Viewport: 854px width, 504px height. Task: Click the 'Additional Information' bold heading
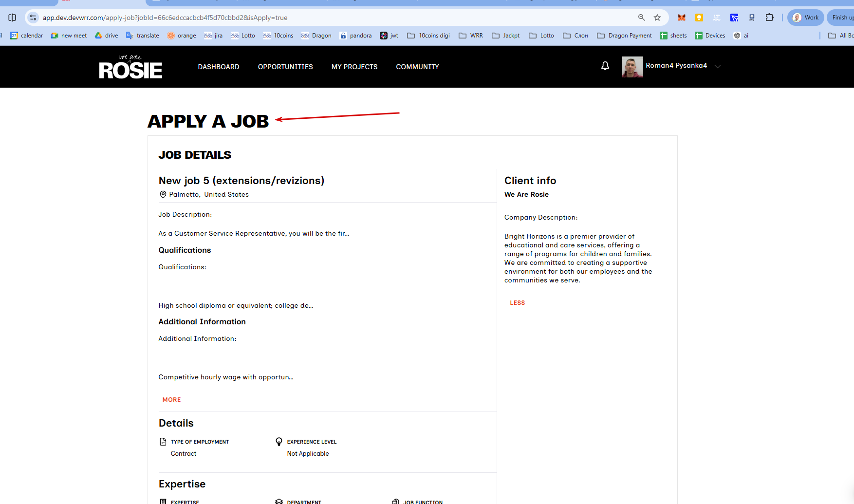tap(202, 321)
